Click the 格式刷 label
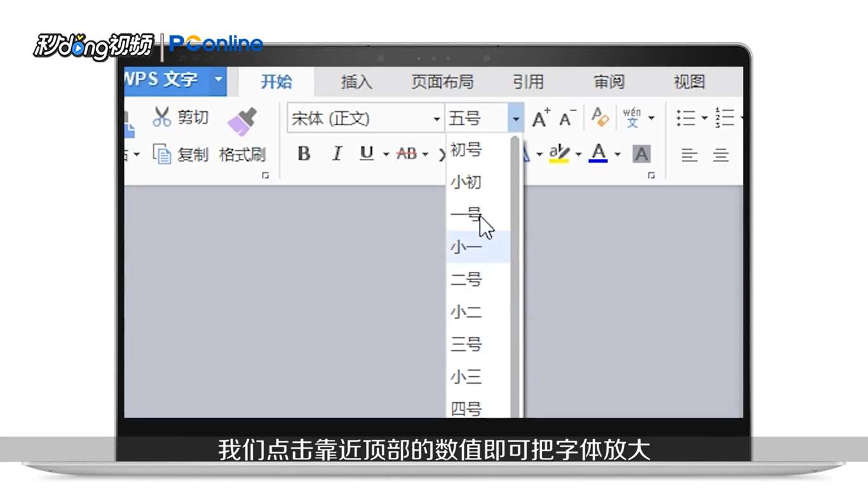This screenshot has height=488, width=868. click(x=242, y=155)
